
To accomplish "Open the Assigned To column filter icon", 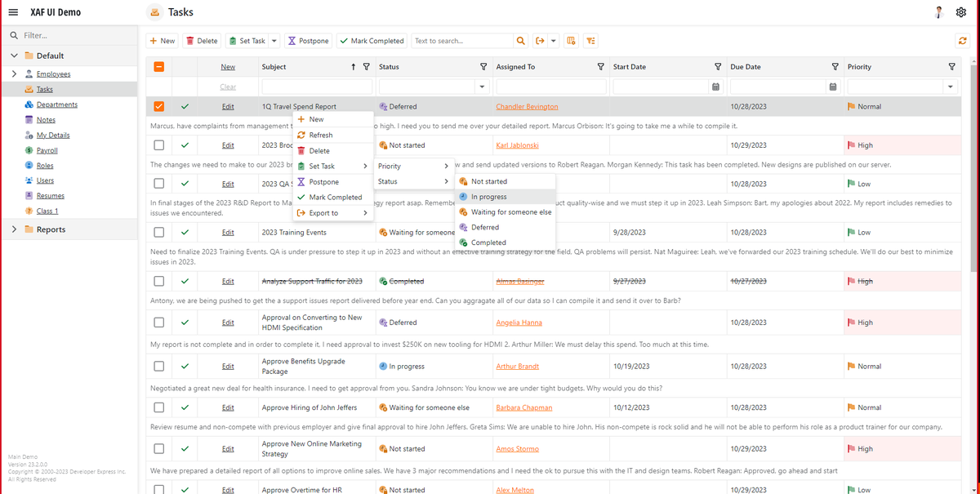I will point(601,67).
